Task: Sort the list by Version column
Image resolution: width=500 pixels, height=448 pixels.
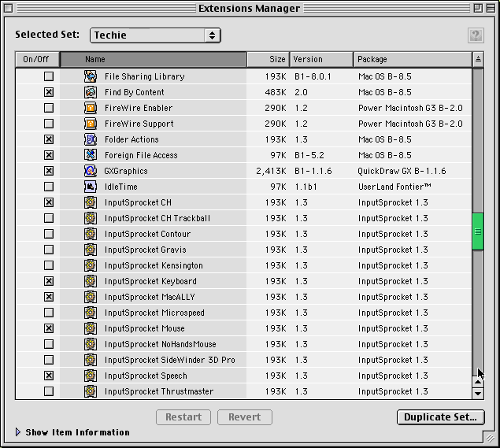Action: (321, 59)
